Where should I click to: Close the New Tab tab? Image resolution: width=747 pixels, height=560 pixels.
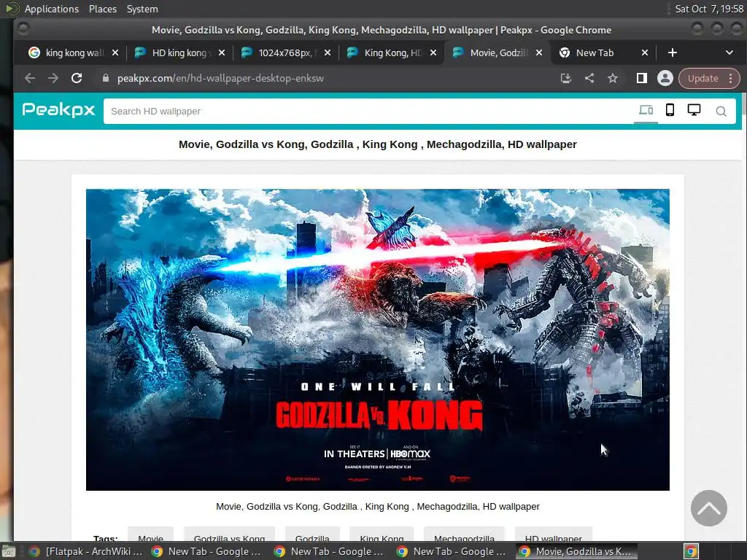645,52
